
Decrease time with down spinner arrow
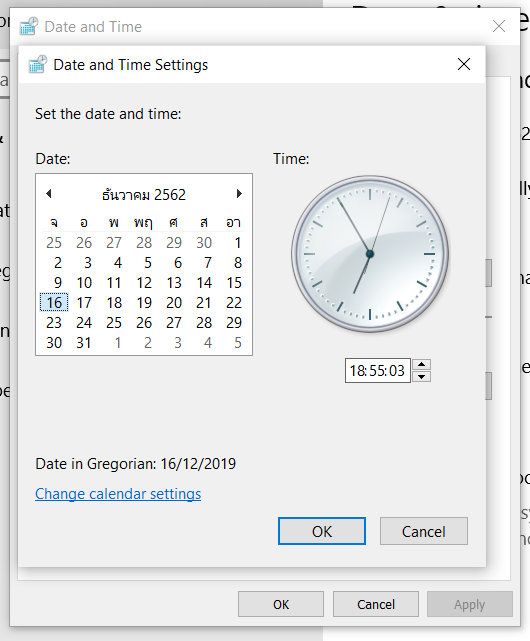pos(422,377)
